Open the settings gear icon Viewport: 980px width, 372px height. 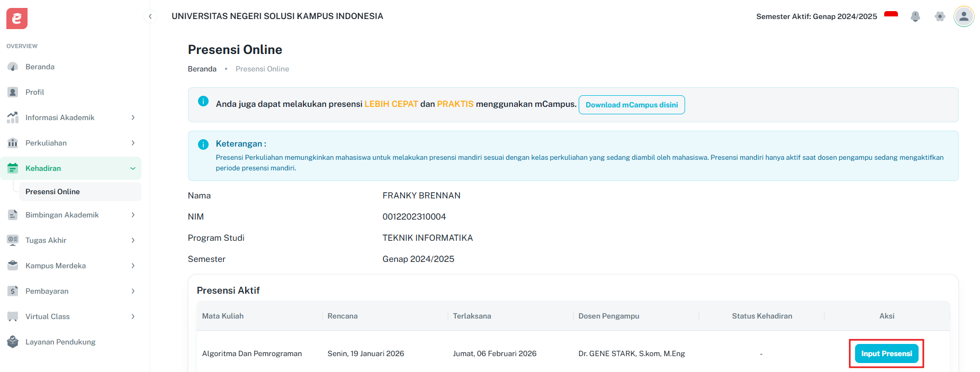click(x=940, y=16)
